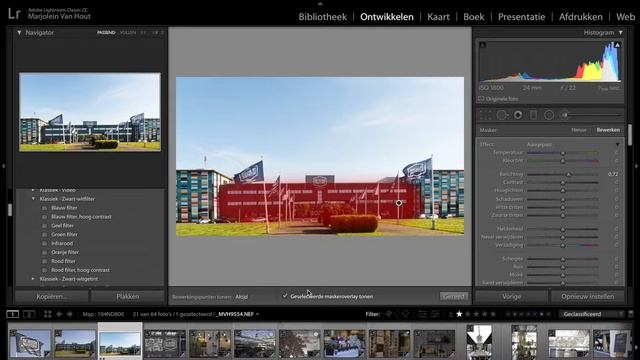Click the Lightroom Lr logo

point(14,13)
